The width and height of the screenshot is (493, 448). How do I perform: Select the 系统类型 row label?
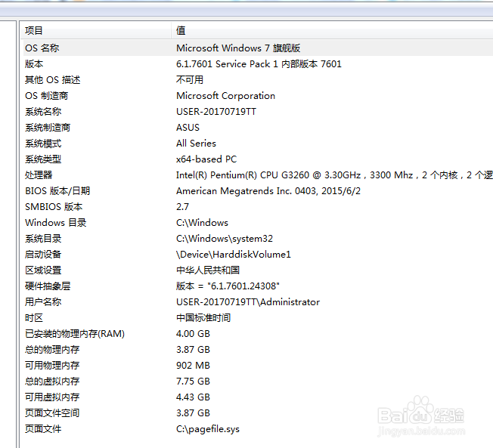(x=43, y=159)
